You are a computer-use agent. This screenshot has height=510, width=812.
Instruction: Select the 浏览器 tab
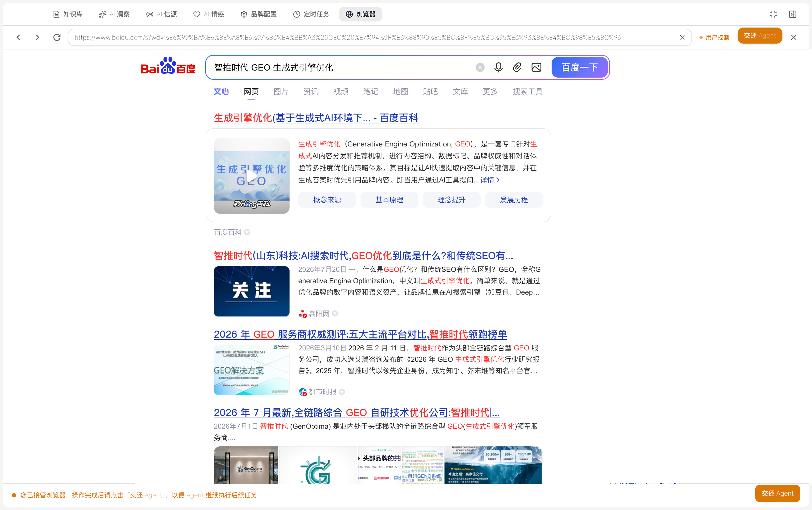[x=361, y=14]
